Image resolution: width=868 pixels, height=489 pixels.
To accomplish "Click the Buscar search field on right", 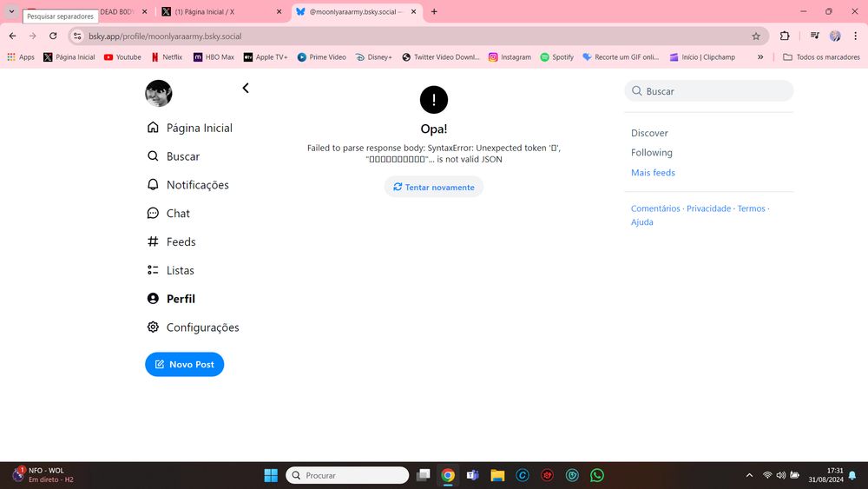I will [708, 91].
